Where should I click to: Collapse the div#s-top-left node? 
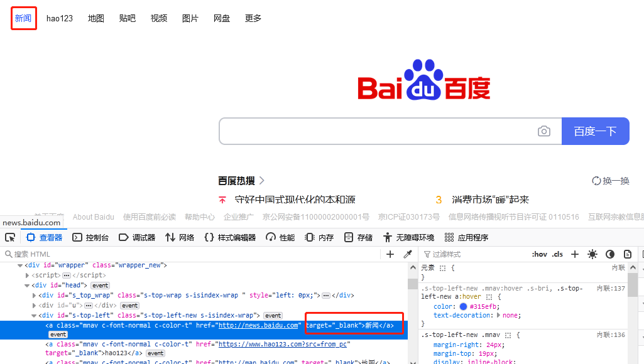tap(34, 316)
